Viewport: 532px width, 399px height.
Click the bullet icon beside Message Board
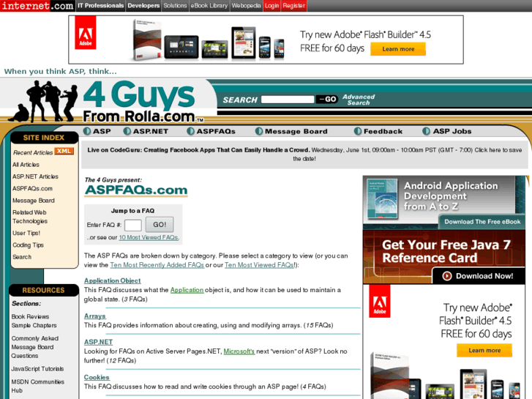tap(259, 131)
